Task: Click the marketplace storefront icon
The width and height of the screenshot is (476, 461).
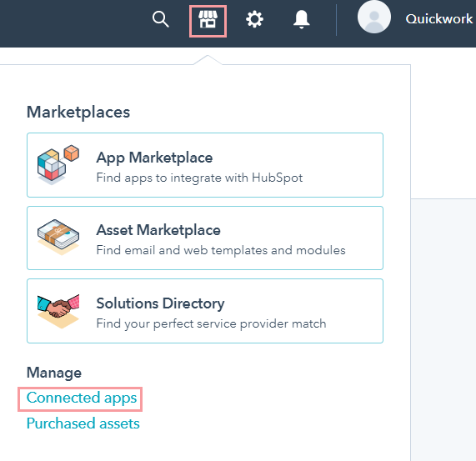Action: click(208, 20)
